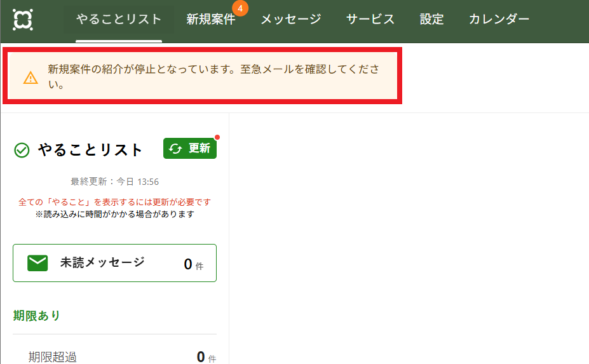Click the orange 4 notification badge

tap(240, 8)
